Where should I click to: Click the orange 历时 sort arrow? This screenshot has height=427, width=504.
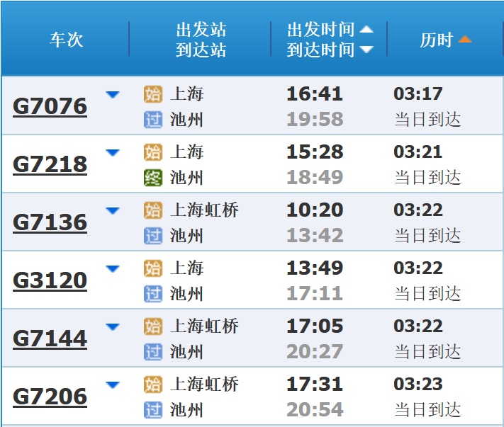(465, 40)
